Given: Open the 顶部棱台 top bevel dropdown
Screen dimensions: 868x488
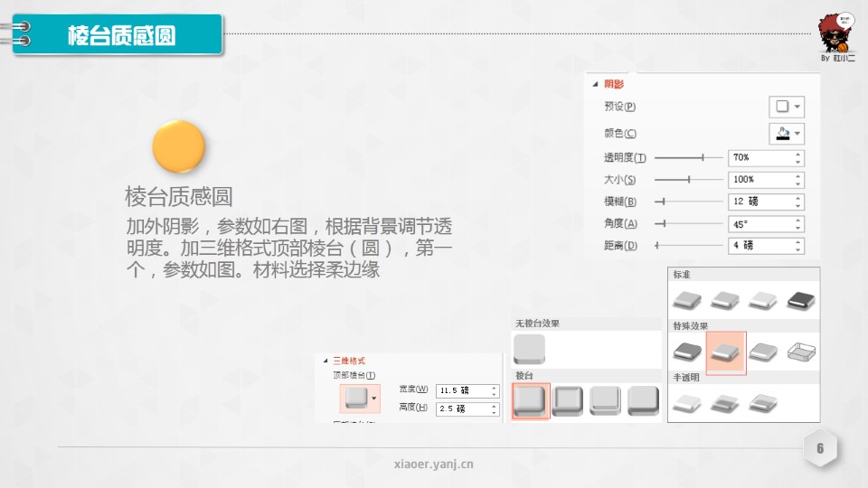Looking at the screenshot, I should tap(358, 398).
